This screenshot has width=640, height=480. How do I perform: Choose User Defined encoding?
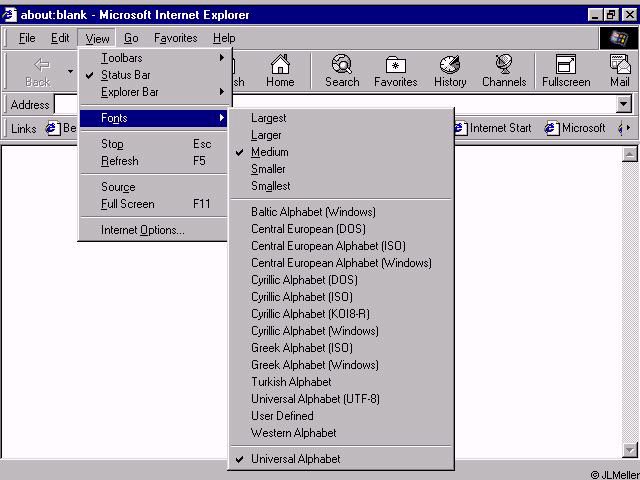pyautogui.click(x=341, y=416)
